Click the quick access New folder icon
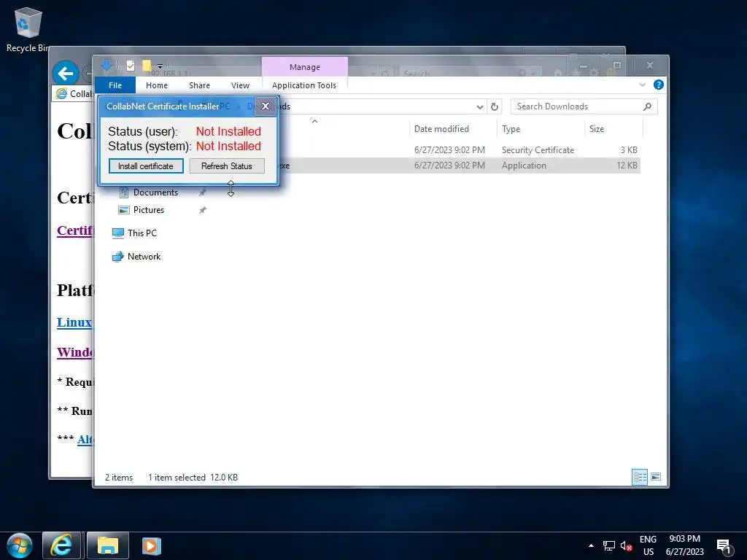 click(147, 66)
